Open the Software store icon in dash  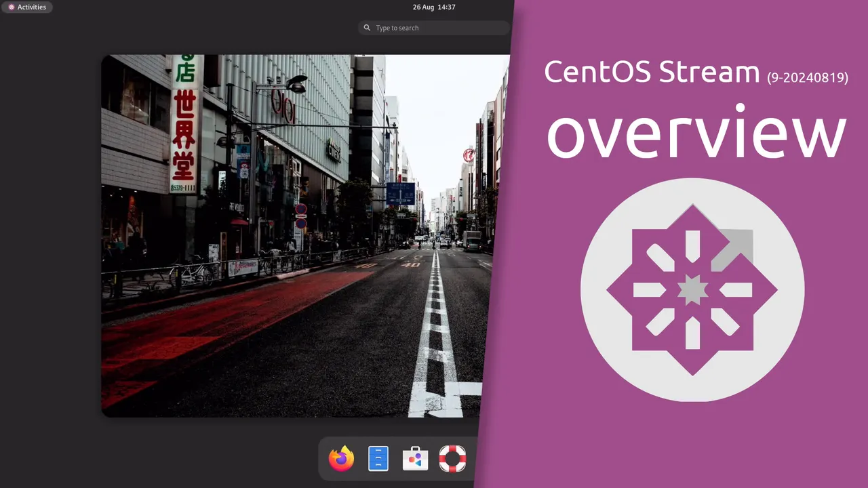(x=415, y=459)
